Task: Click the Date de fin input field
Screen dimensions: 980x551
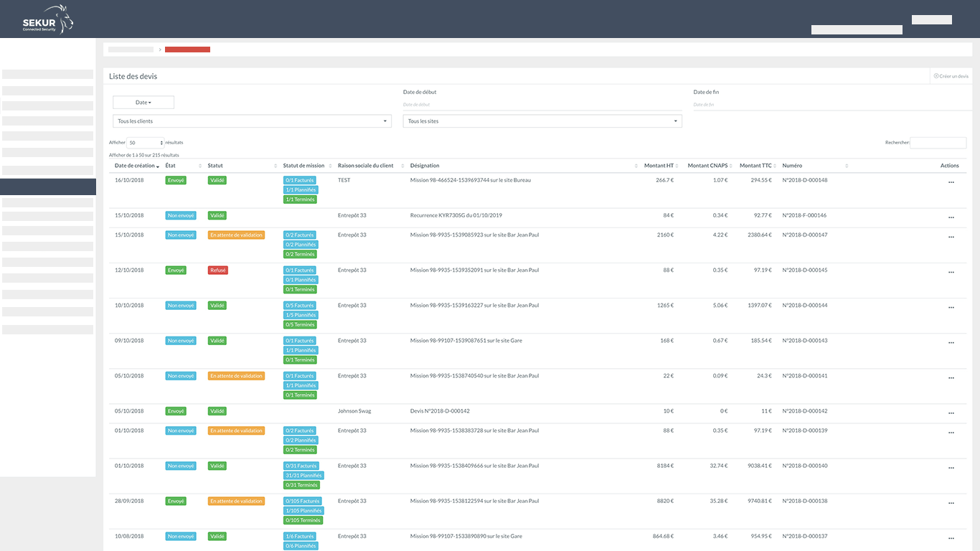Action: 832,105
